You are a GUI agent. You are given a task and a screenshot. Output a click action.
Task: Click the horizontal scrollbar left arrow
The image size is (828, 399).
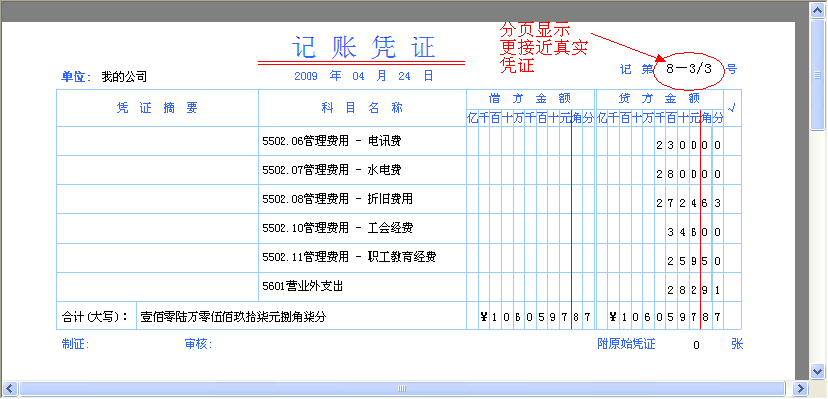click(10, 388)
